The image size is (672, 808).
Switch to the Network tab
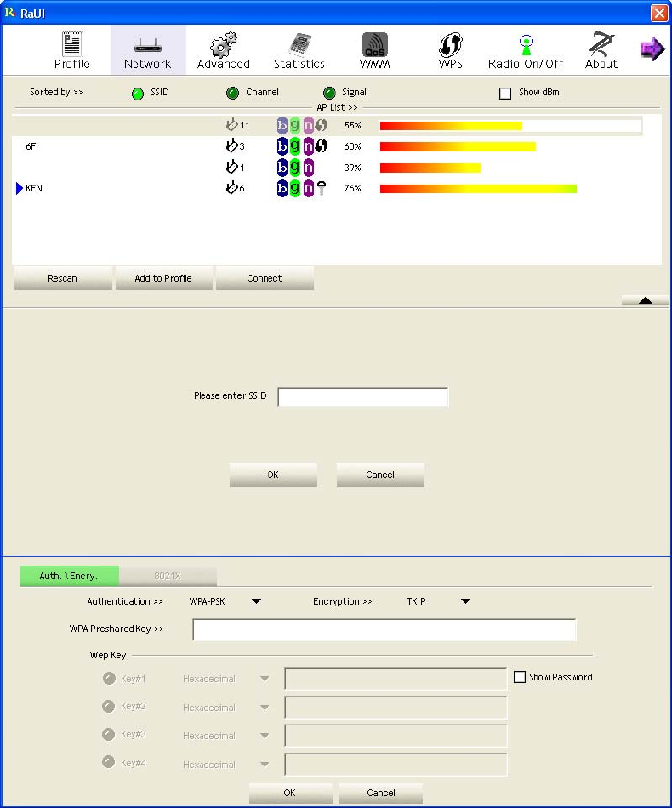147,50
